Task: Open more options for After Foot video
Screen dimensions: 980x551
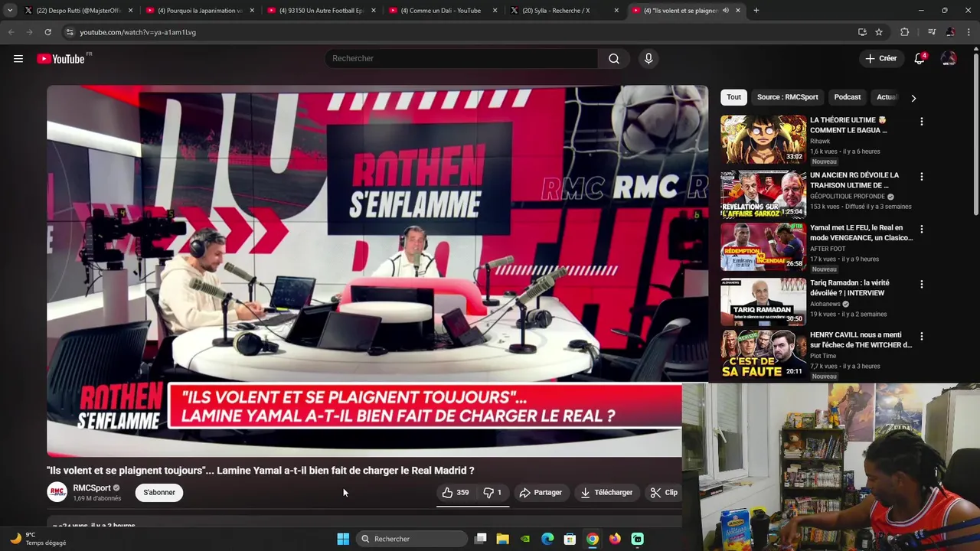Action: coord(922,230)
